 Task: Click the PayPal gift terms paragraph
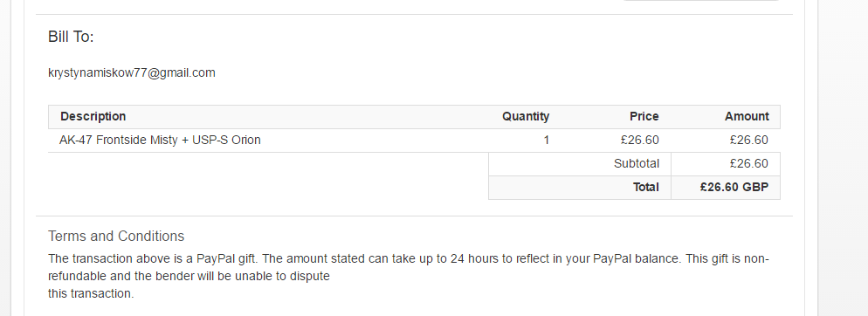pyautogui.click(x=409, y=276)
